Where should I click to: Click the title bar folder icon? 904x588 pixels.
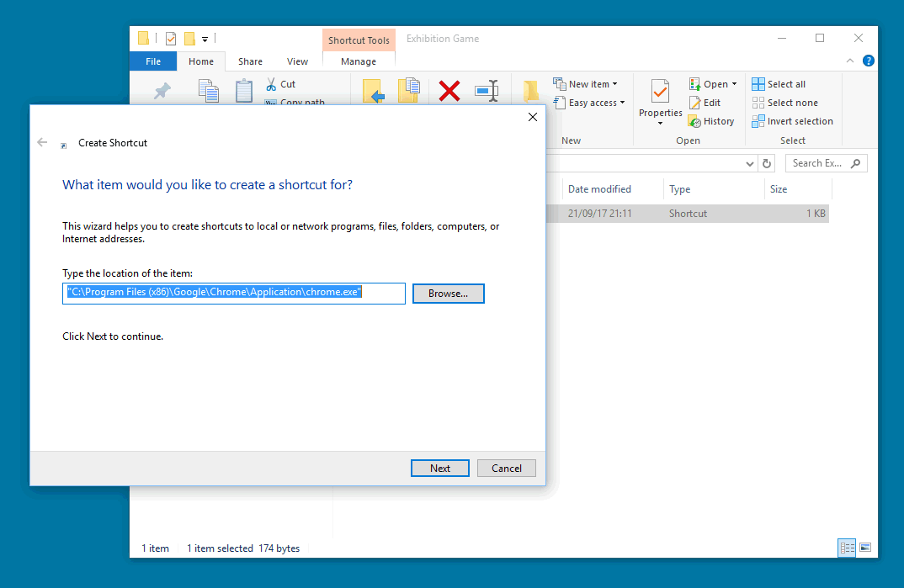tap(144, 38)
